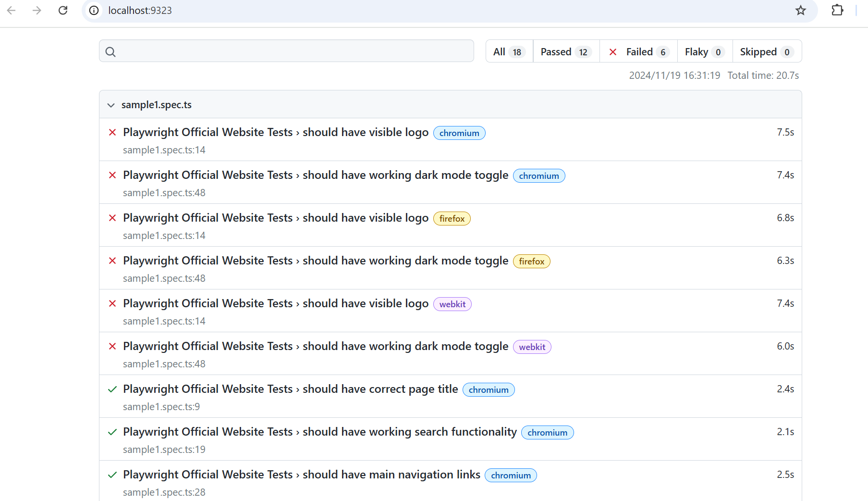Show only Passed tests
Viewport: 868px width, 501px height.
(x=555, y=51)
